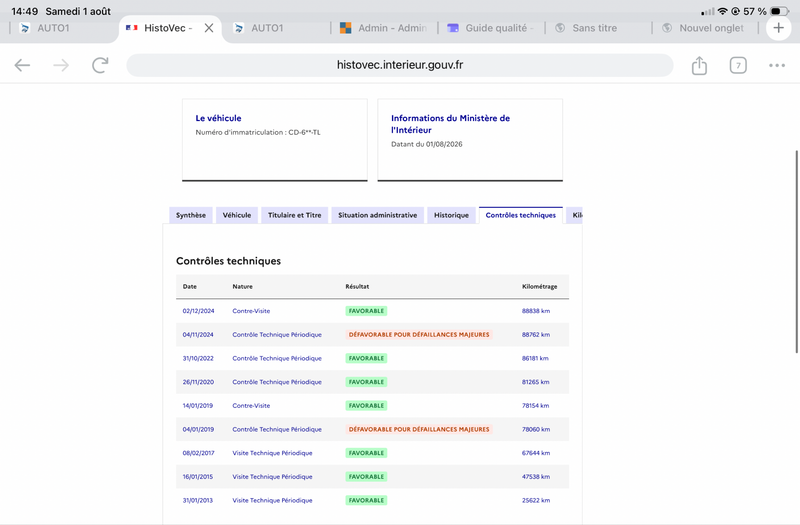Select the date 31/01/2013
Image resolution: width=800 pixels, height=525 pixels.
tap(197, 501)
